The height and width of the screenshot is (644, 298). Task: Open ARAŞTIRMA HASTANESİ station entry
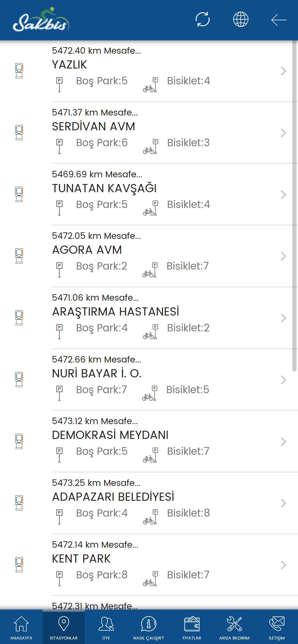pyautogui.click(x=149, y=318)
